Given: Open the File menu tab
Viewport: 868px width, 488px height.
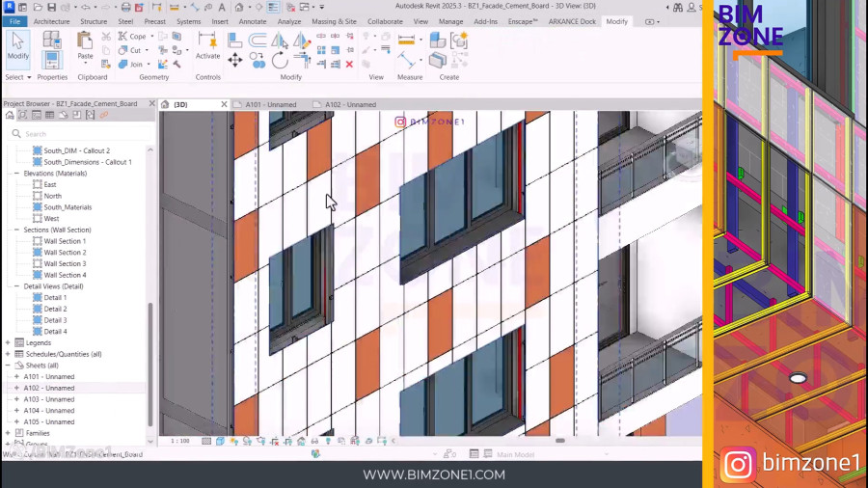Looking at the screenshot, I should pyautogui.click(x=14, y=21).
